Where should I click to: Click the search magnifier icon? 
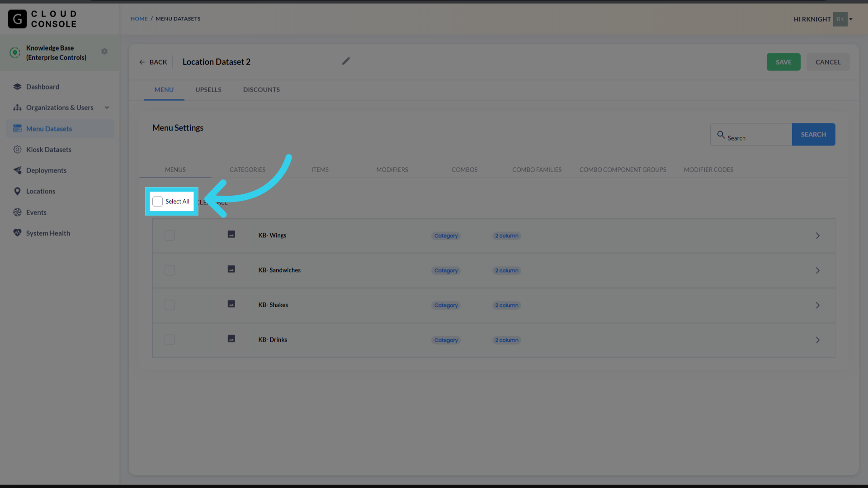[721, 135]
